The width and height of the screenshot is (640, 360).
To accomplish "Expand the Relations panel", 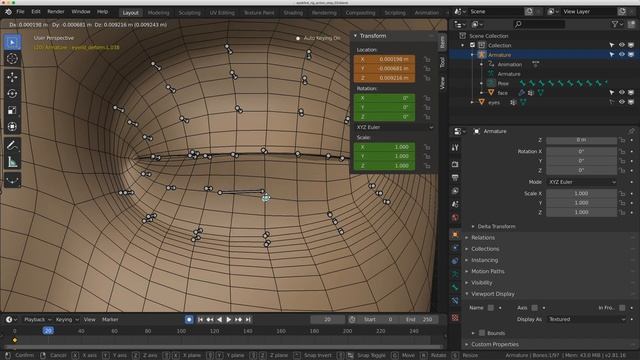I will 483,238.
